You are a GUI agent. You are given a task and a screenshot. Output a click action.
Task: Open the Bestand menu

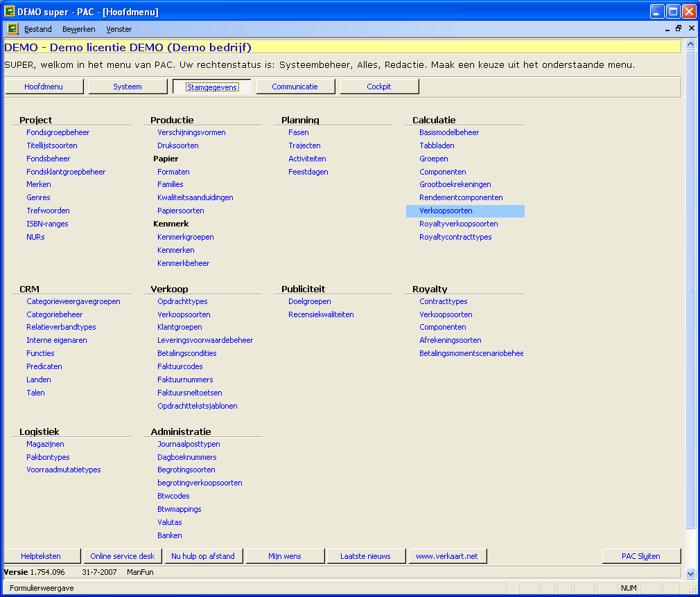[38, 30]
